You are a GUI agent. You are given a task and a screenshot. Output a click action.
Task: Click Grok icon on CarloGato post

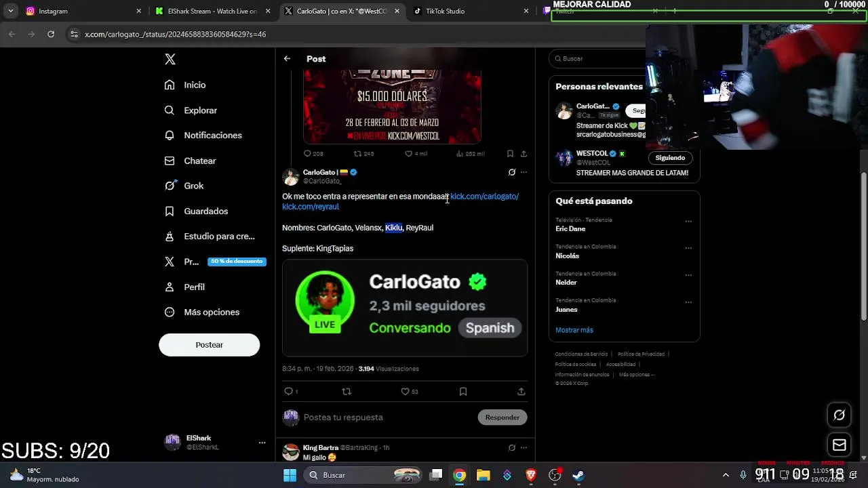512,172
